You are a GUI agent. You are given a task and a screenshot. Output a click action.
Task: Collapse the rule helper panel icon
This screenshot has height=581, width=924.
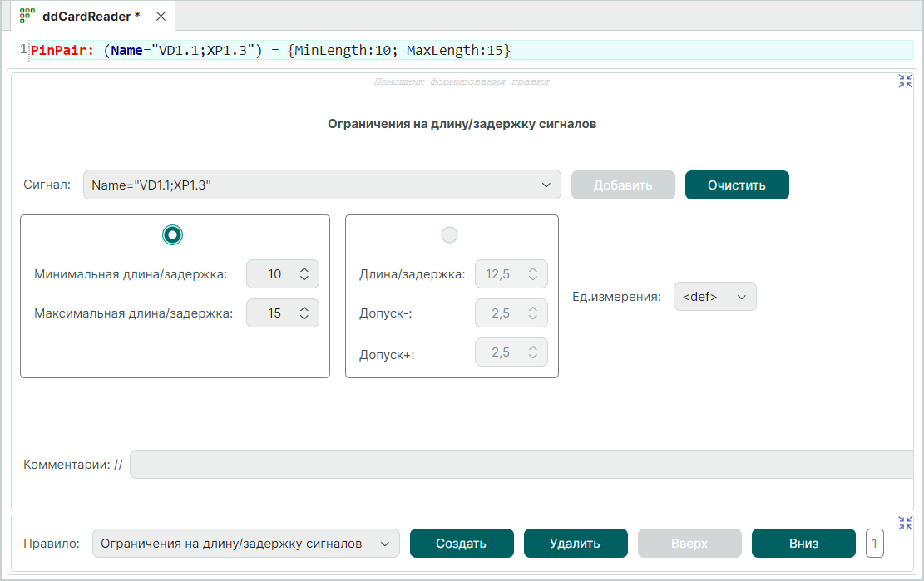(x=905, y=81)
